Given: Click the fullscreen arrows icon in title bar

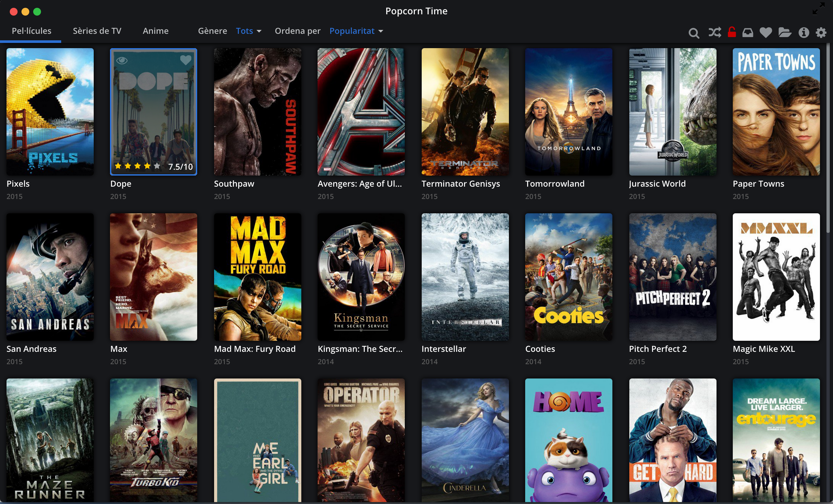Looking at the screenshot, I should [818, 8].
